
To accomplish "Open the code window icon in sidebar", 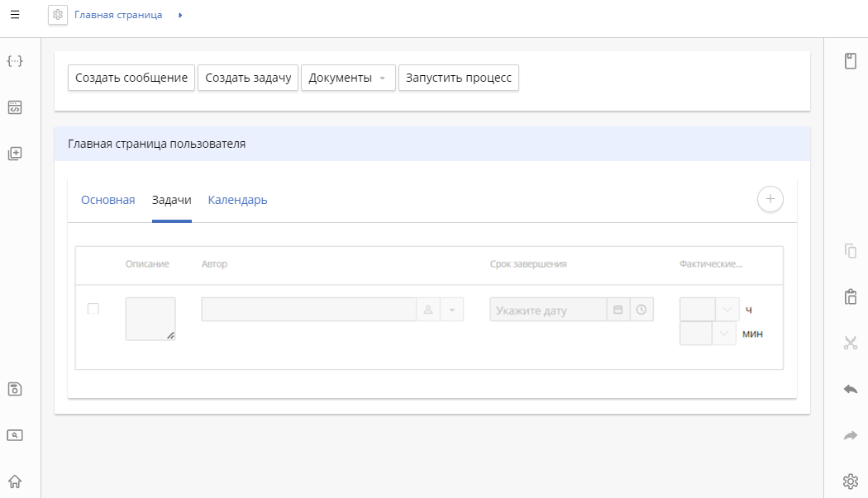I will coord(15,107).
